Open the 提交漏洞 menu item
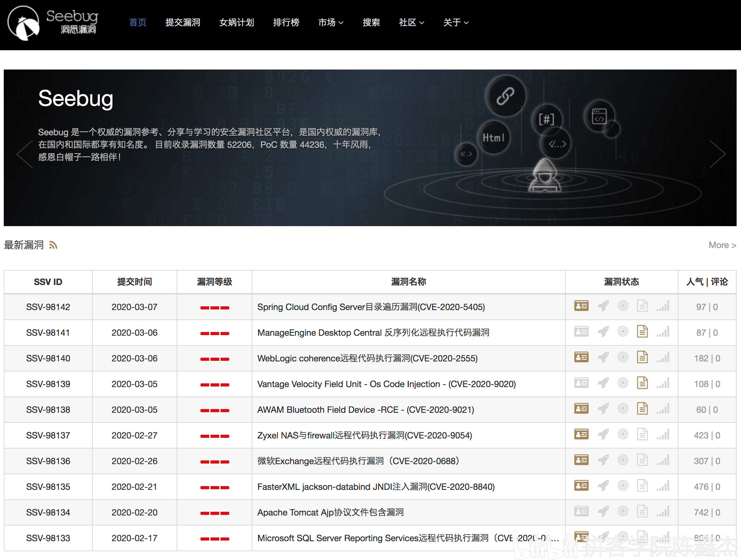The image size is (741, 560). click(183, 23)
